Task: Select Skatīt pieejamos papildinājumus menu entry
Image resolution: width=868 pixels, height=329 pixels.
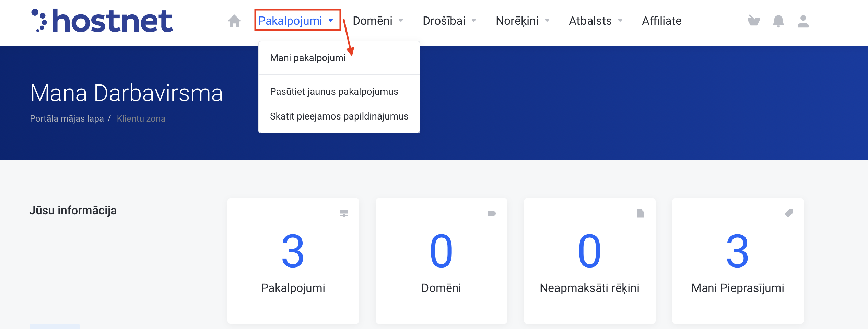Action: click(x=339, y=116)
